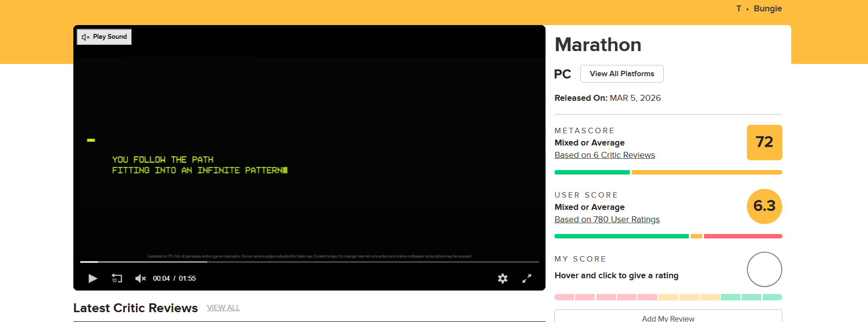Enter fullscreen video mode
868x322 pixels.
(527, 279)
